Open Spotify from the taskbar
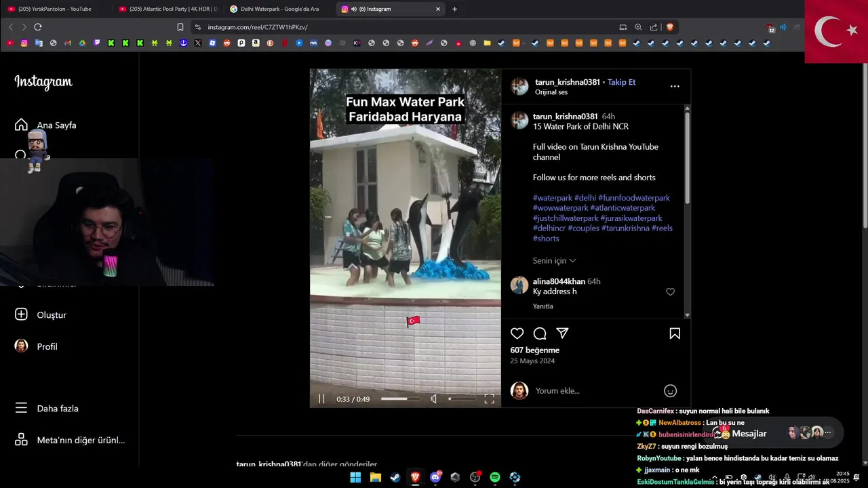868x488 pixels. [x=495, y=477]
